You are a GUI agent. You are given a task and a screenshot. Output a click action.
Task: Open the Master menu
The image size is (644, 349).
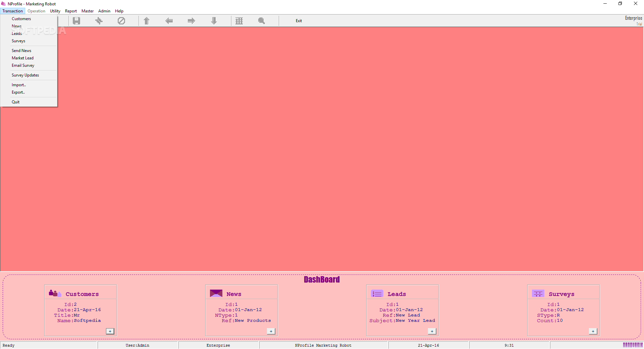(88, 11)
